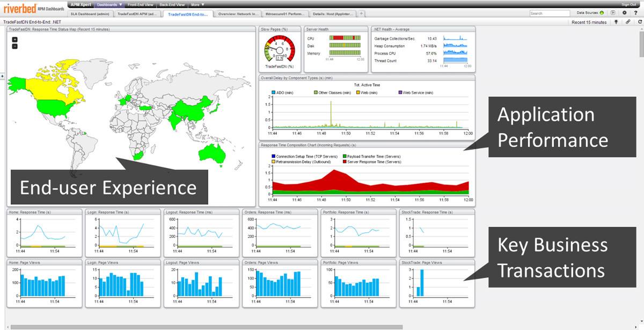Open settings gear in the top bar

(x=625, y=12)
